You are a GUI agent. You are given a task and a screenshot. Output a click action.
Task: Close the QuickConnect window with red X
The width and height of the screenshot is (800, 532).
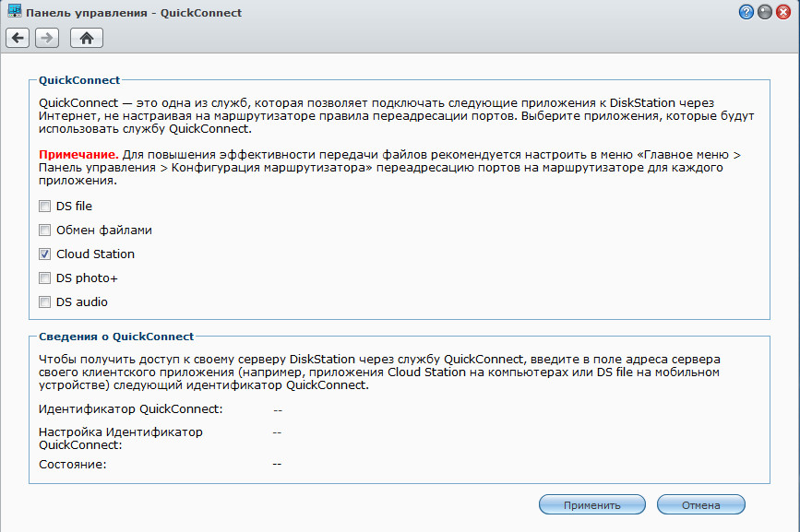point(784,11)
